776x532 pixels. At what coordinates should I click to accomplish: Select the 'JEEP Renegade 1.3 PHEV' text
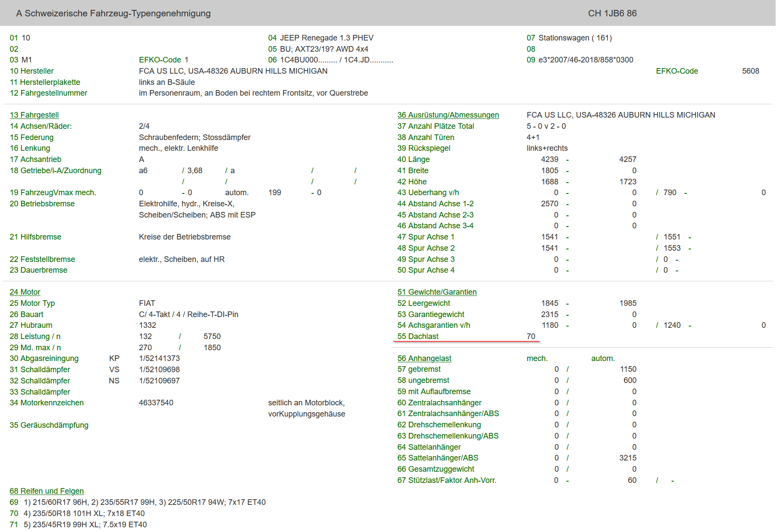click(326, 38)
